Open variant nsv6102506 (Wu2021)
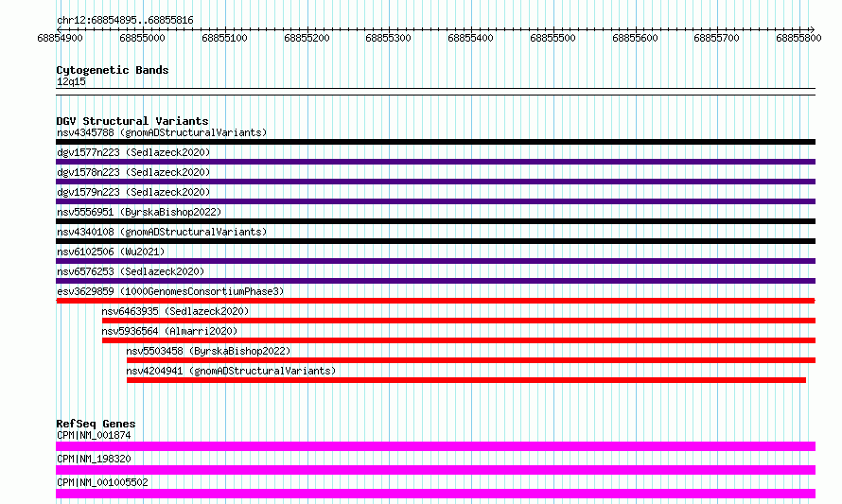The height and width of the screenshot is (504, 842). 111,252
